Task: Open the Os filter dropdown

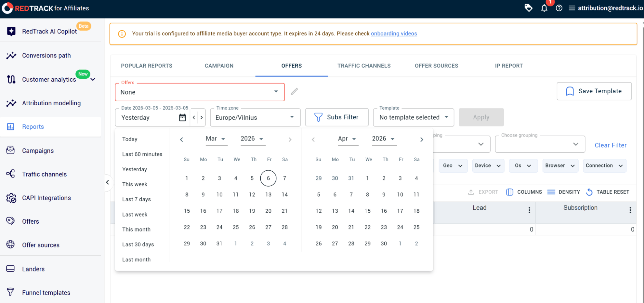Action: coord(523,166)
